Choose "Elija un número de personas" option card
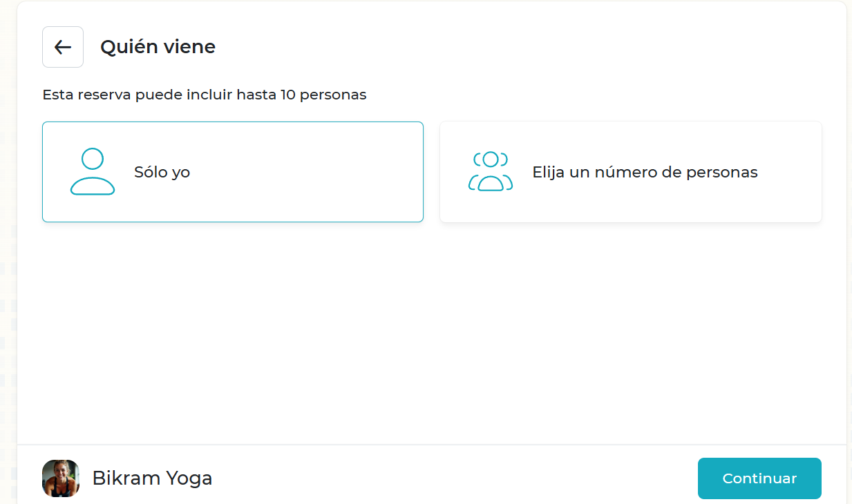 coord(630,172)
